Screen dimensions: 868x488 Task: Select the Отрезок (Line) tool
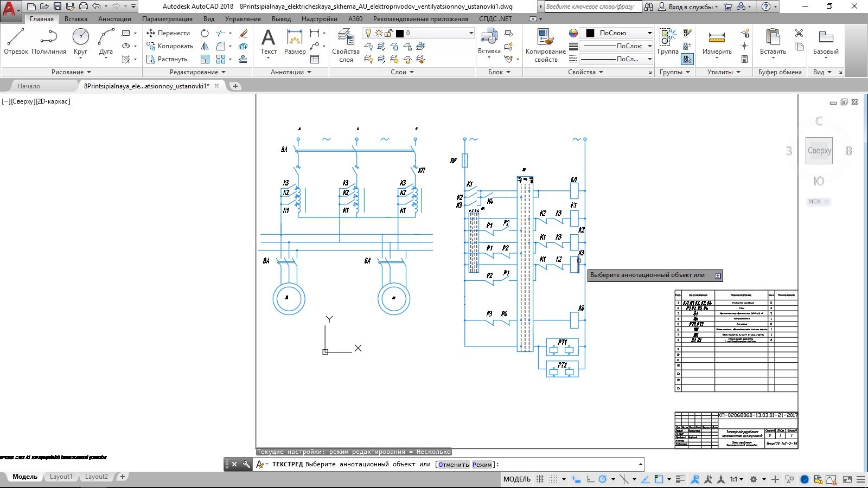pos(16,42)
